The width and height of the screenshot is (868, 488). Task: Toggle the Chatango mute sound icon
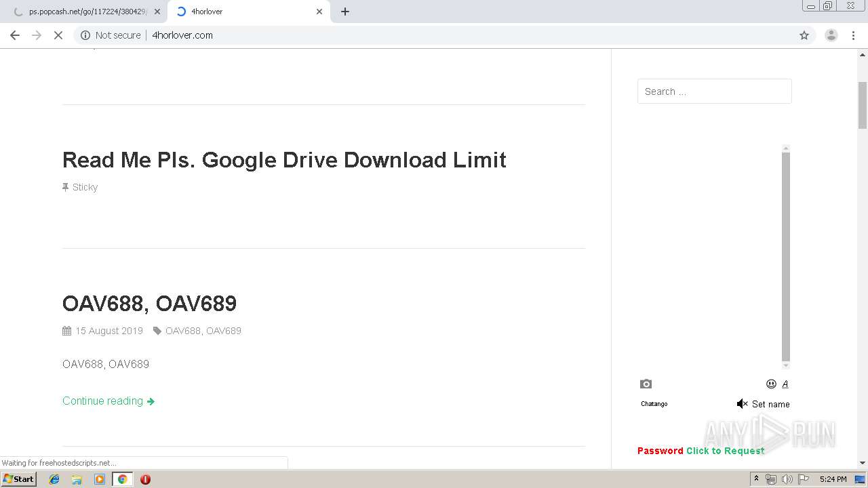click(742, 404)
